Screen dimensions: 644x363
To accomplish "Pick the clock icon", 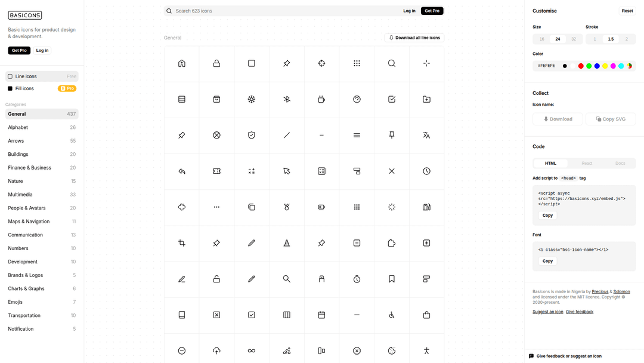I will click(x=426, y=171).
